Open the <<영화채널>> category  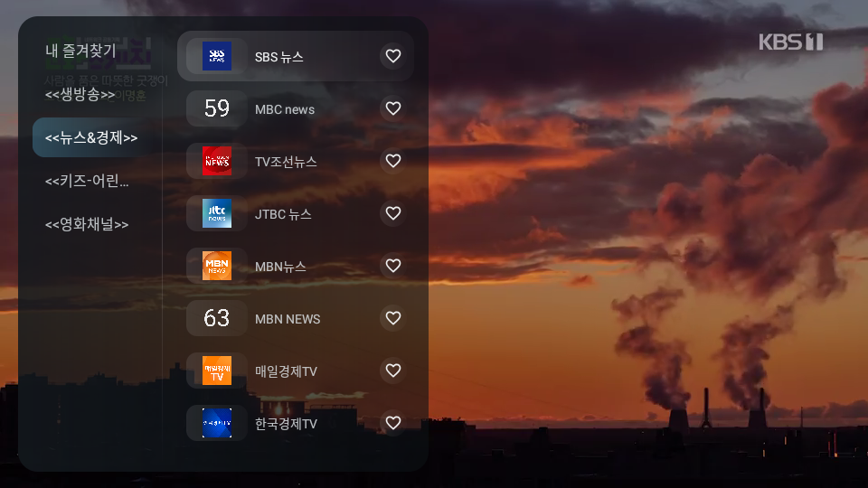point(88,224)
